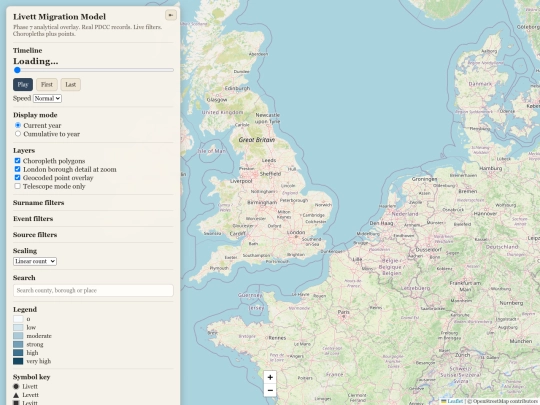Click the Livett circle symbol key
Screen dimensions: 540x405
click(16, 386)
